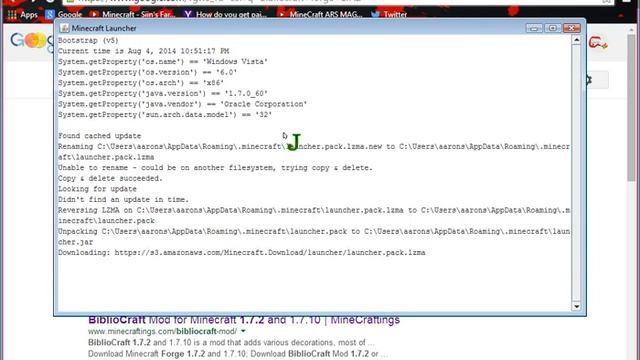Click the red Google doodle icon at right

pyautogui.click(x=598, y=42)
